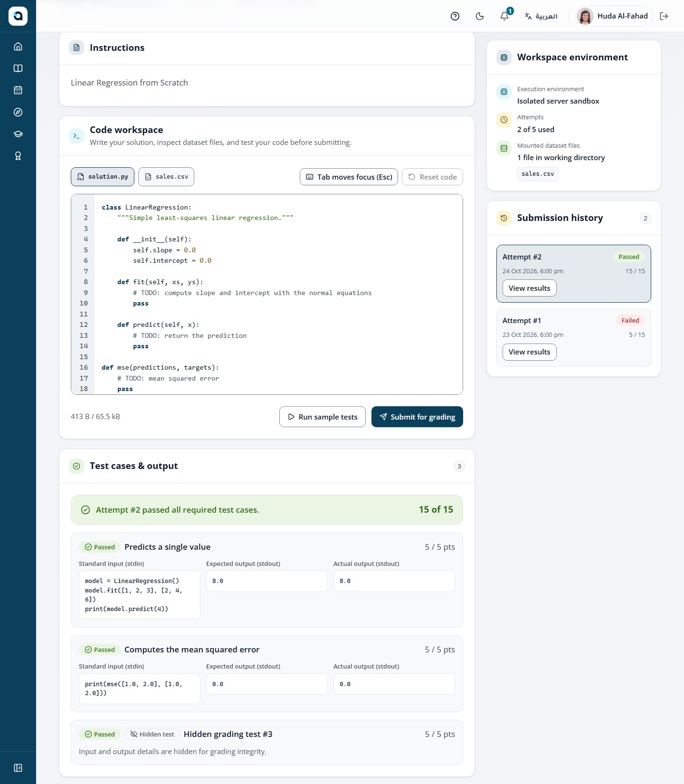This screenshot has width=684, height=784.
Task: Switch to the solution.py tab
Action: click(x=103, y=177)
